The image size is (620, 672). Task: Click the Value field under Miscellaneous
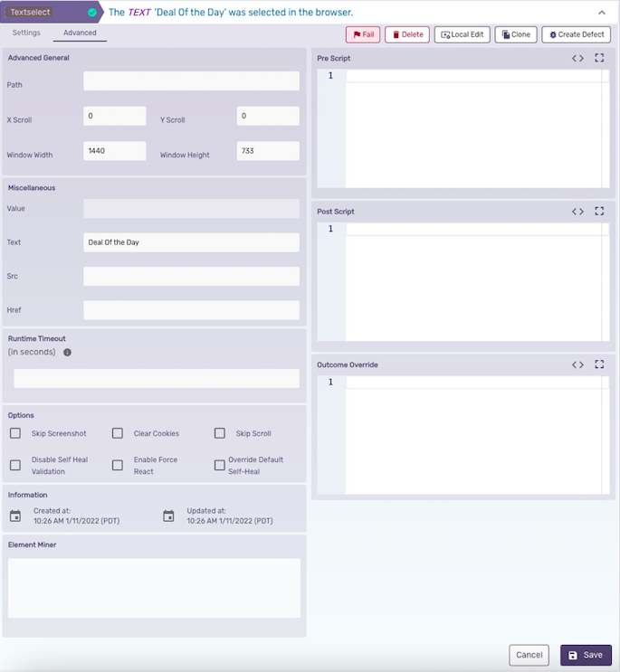click(x=191, y=209)
